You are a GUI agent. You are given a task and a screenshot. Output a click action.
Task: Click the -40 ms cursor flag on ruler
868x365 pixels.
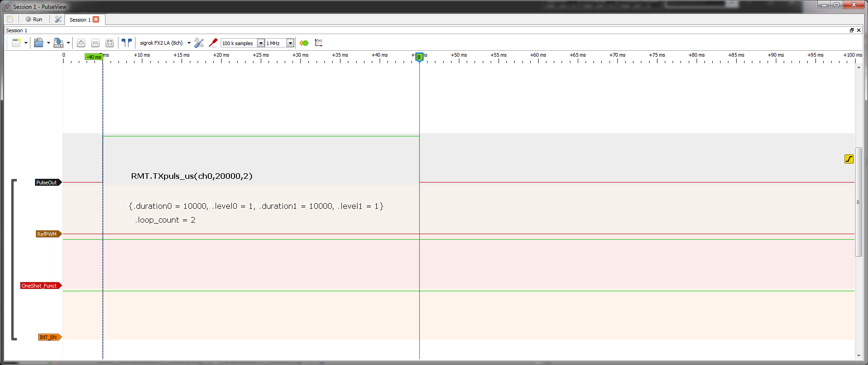(x=94, y=57)
